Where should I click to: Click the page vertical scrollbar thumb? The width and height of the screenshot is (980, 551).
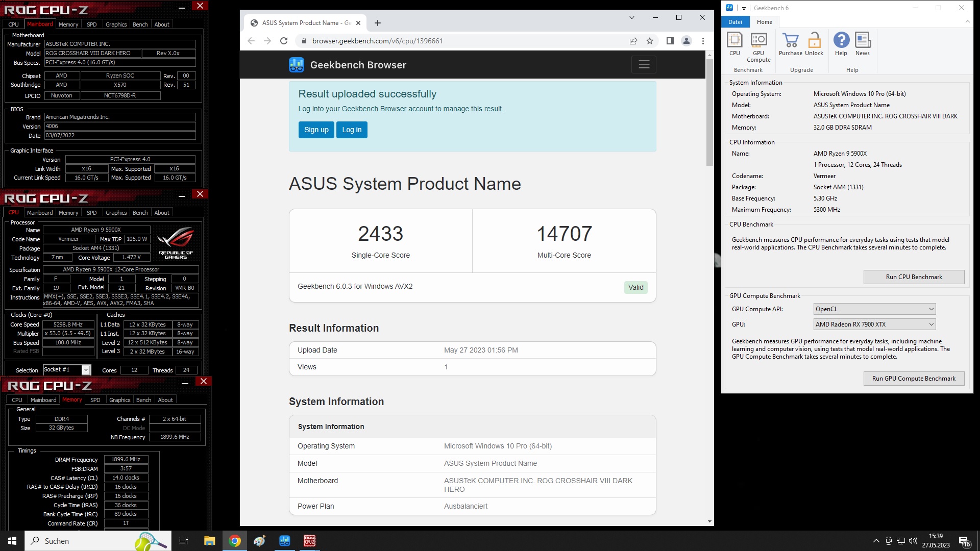pos(709,112)
